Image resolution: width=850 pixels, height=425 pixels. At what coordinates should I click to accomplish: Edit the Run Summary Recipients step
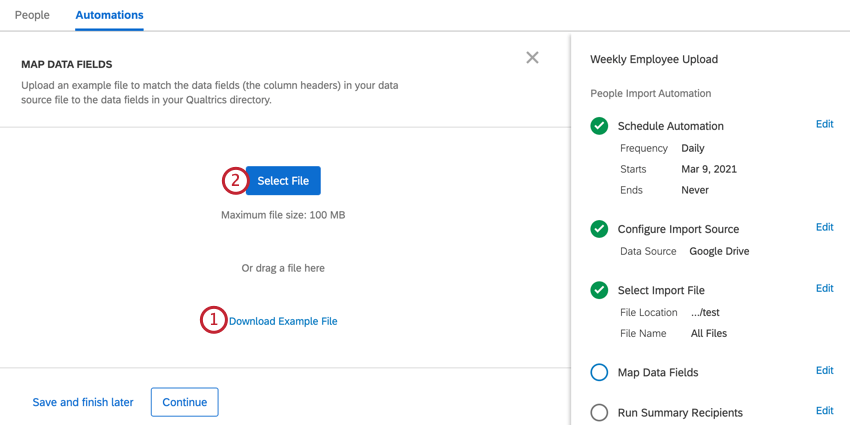point(825,411)
